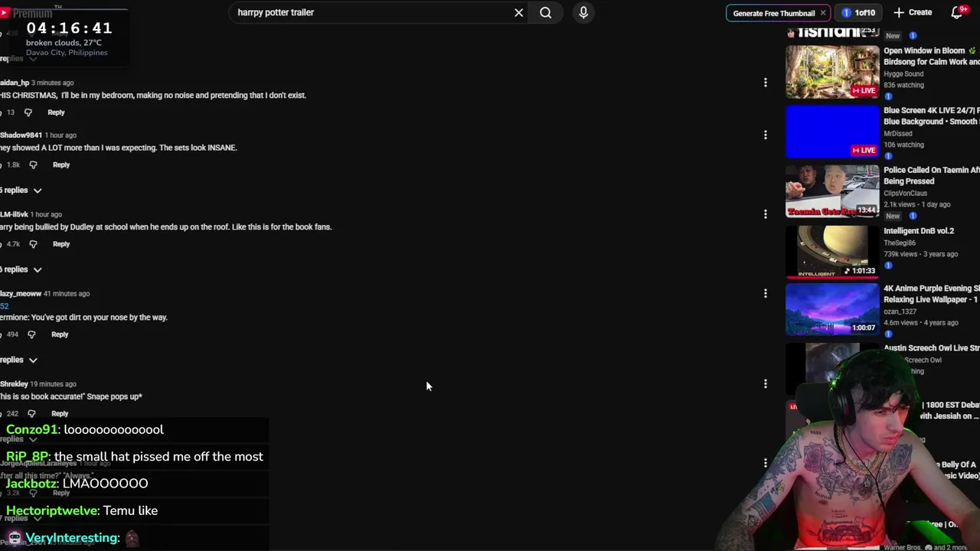
Task: Click Generate Free Thumbnail button
Action: (773, 13)
